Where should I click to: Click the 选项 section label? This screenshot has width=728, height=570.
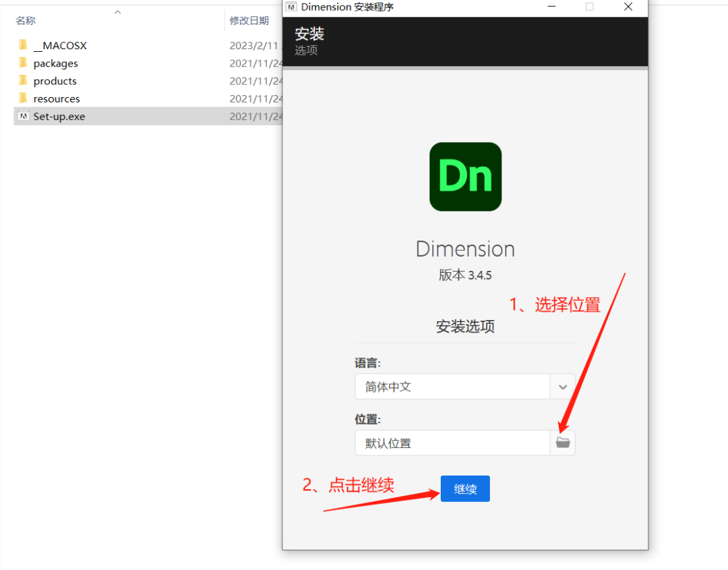305,49
